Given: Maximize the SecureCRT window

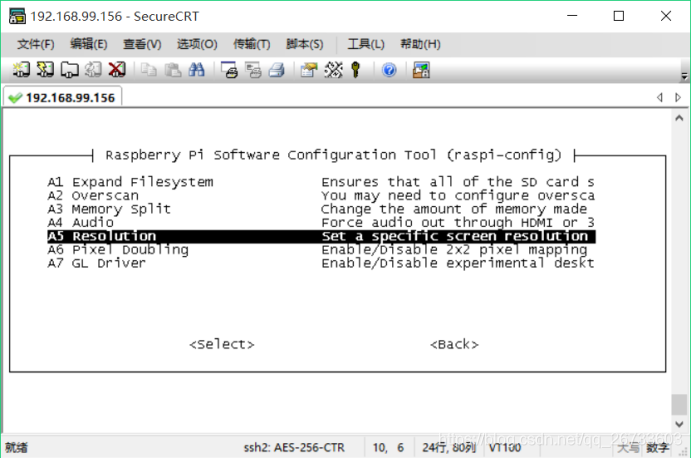Looking at the screenshot, I should pos(619,16).
